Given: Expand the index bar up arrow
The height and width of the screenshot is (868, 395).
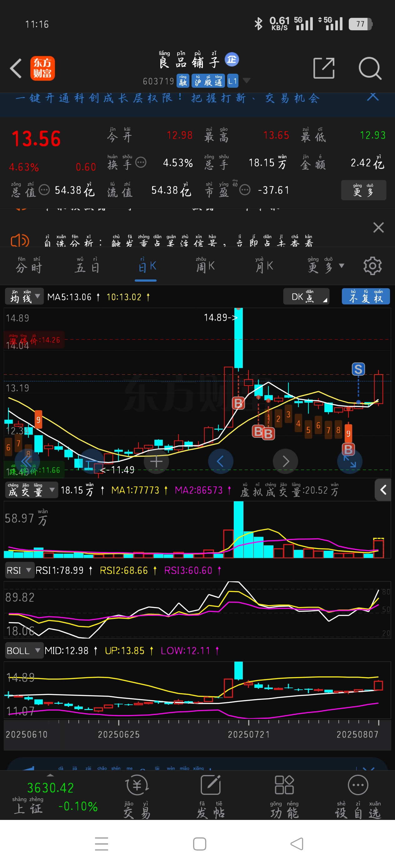Looking at the screenshot, I should 50,775.
